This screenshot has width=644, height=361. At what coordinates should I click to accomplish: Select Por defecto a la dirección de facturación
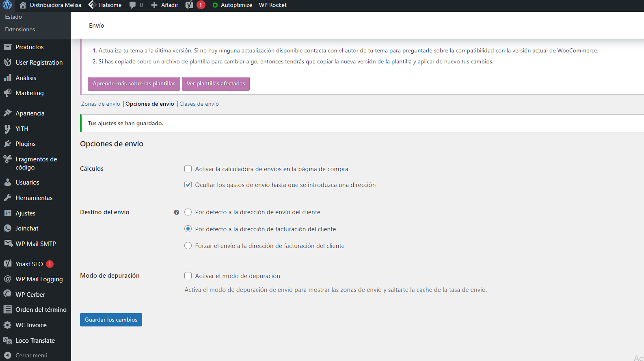coord(188,229)
